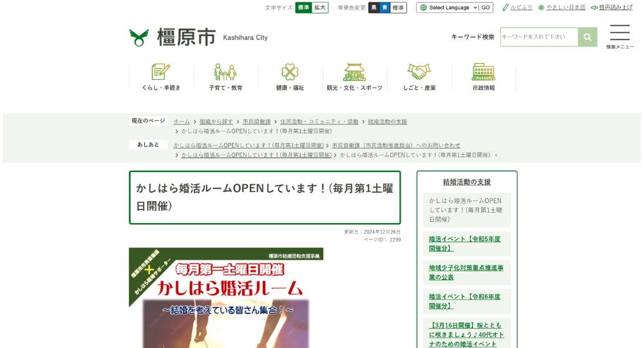This screenshot has height=348, width=644.
Task: Click the かしはら婚活ルーム poster image
Action: point(226,298)
